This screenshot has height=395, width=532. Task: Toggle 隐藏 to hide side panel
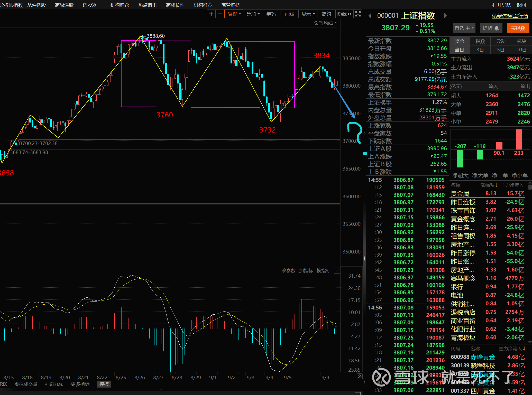click(344, 14)
